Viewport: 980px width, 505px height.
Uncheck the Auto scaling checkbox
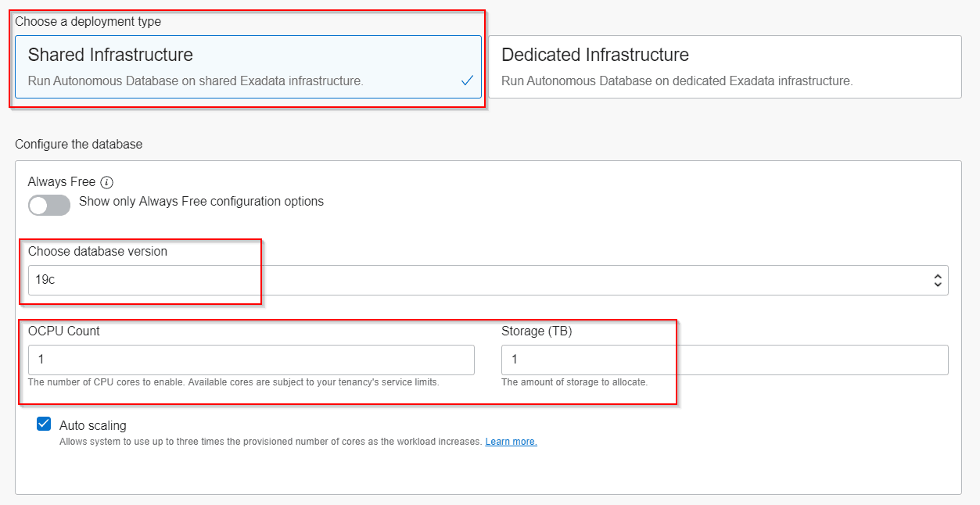coord(44,424)
